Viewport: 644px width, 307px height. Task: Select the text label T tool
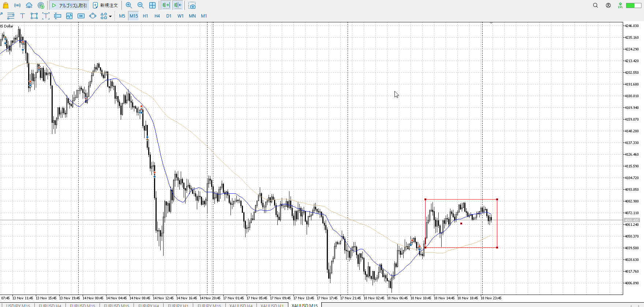pyautogui.click(x=22, y=16)
